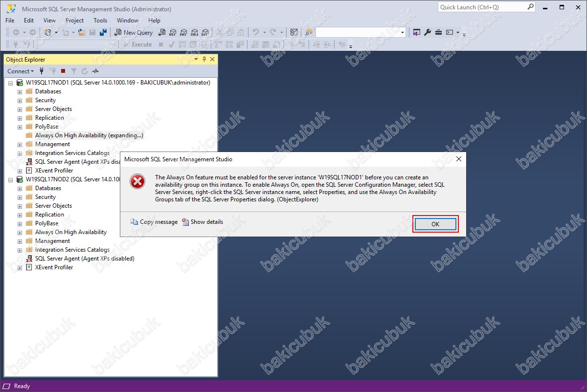Click the Open File folder icon
The height and width of the screenshot is (392, 587).
tap(82, 32)
